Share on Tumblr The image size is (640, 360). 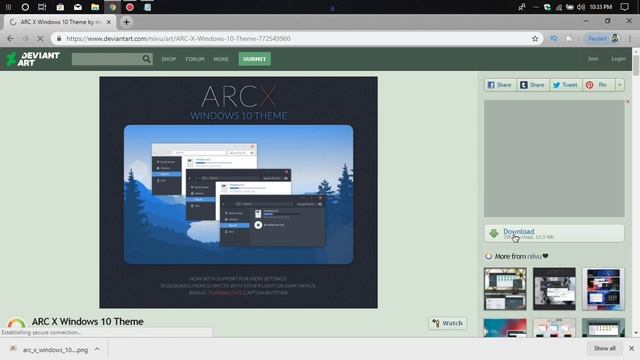(x=533, y=85)
